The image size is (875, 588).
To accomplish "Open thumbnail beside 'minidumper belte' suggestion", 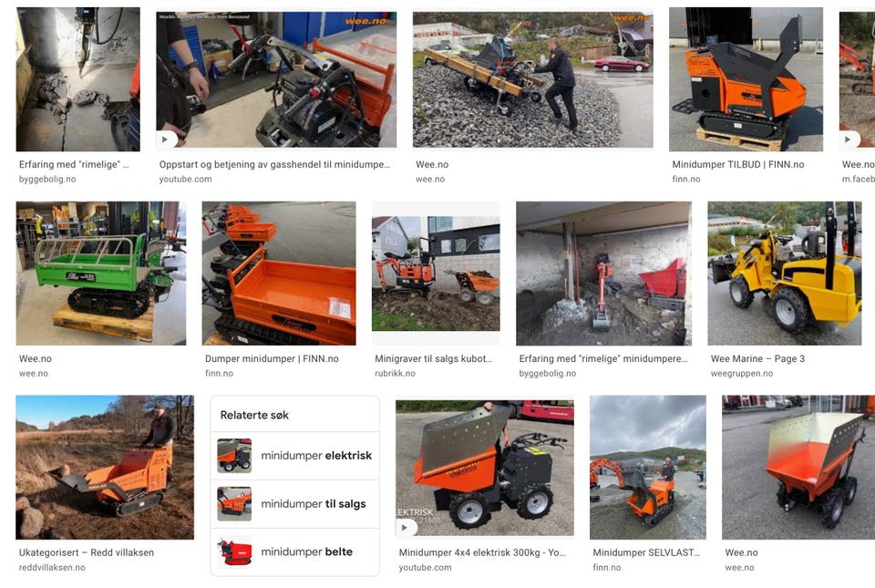I will click(234, 552).
